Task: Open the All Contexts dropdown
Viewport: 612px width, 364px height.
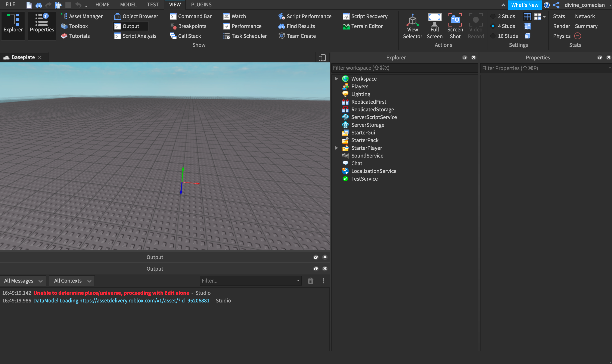Action: [x=72, y=281]
